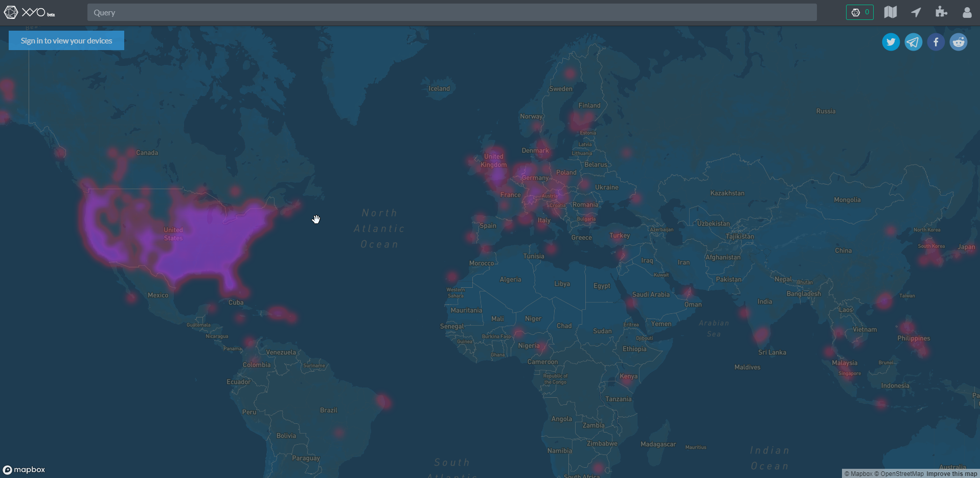The width and height of the screenshot is (980, 478).
Task: Select the Saudi Arabia map label
Action: pyautogui.click(x=651, y=294)
